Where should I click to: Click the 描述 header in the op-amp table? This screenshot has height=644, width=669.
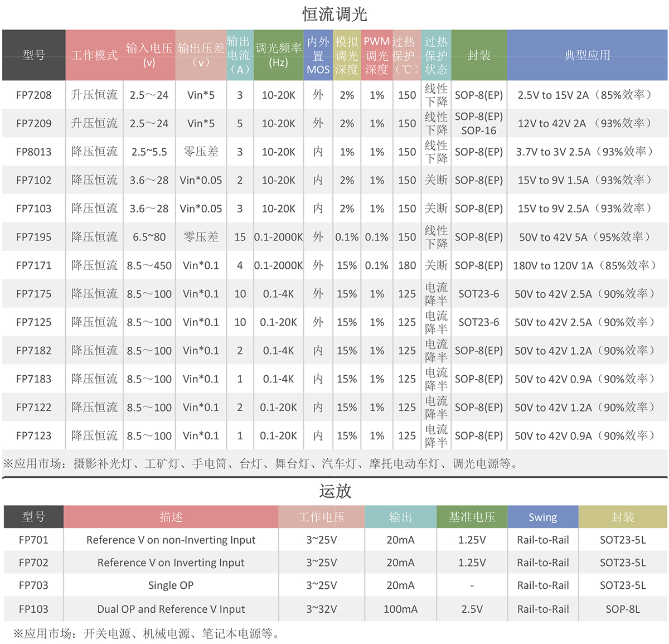point(171,517)
